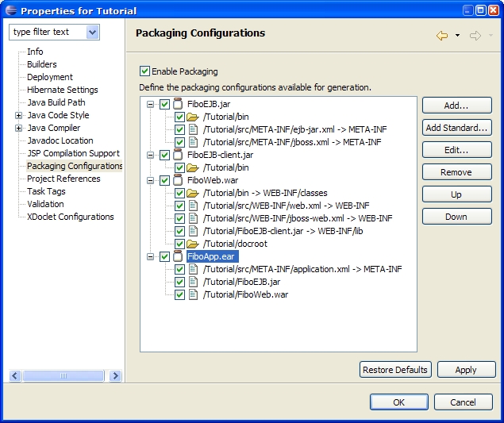Uncheck the FiboEJB.jar checkbox
Screen dimensions: 504x423
point(164,104)
